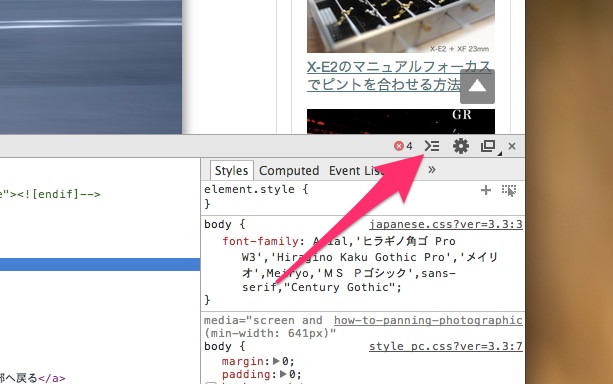Open japanese.css?ver=3.3:3 source link
Screen dimensions: 613x384
coord(446,224)
